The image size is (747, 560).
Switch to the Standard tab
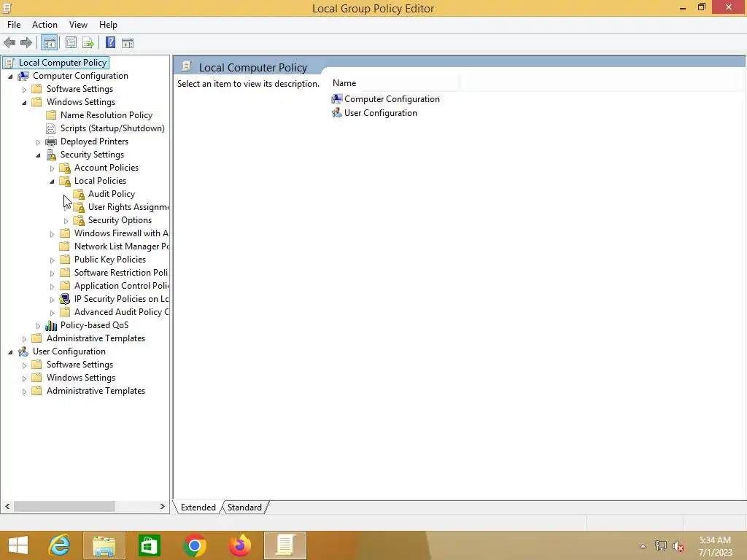coord(244,507)
